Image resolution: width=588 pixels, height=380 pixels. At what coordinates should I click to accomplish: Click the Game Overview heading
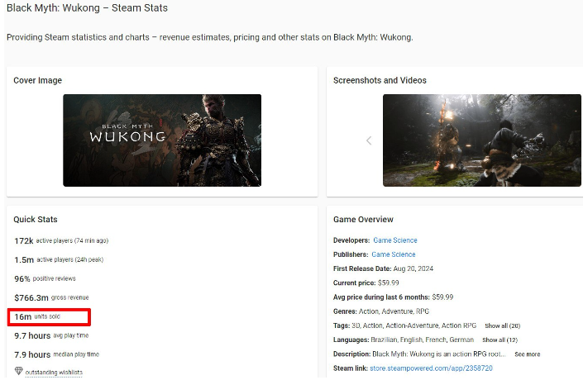(x=363, y=219)
